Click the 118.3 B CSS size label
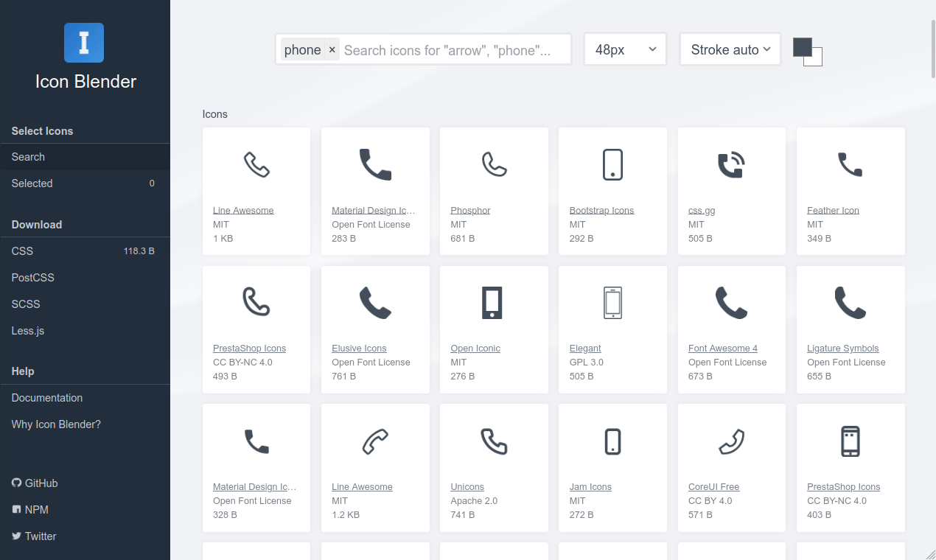Viewport: 936px width, 560px height. [x=139, y=251]
